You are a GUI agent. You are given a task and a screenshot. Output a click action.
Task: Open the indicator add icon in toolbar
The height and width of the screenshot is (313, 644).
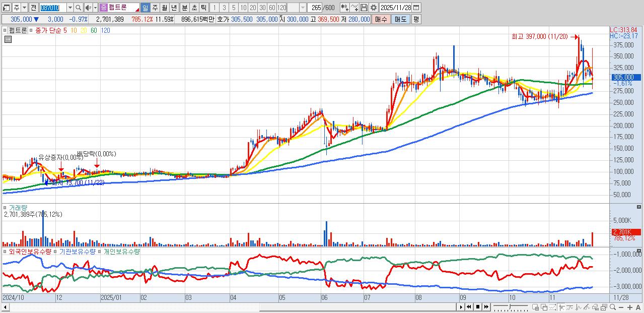344,8
